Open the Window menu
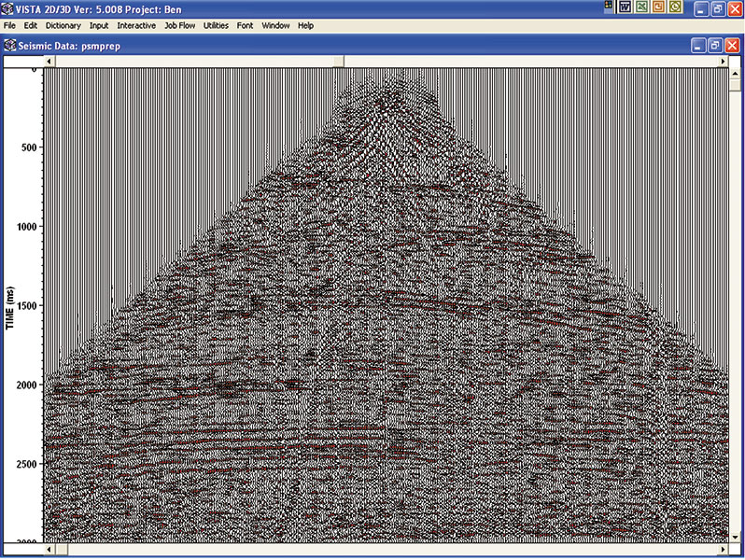745x560 pixels. [275, 25]
